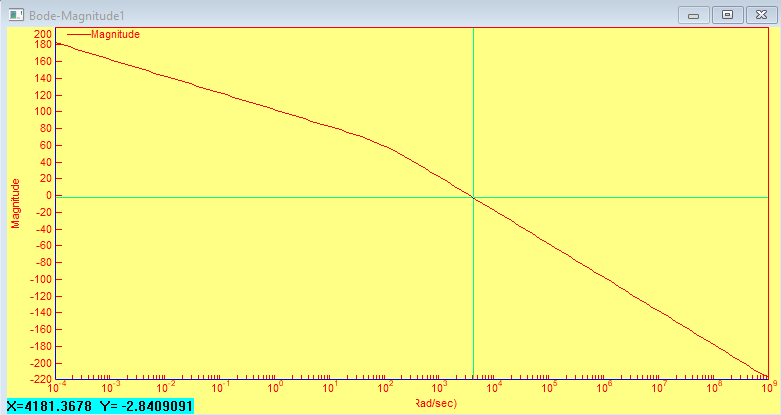This screenshot has width=781, height=415.
Task: Click the Rad/sec x-axis label
Action: tap(436, 403)
